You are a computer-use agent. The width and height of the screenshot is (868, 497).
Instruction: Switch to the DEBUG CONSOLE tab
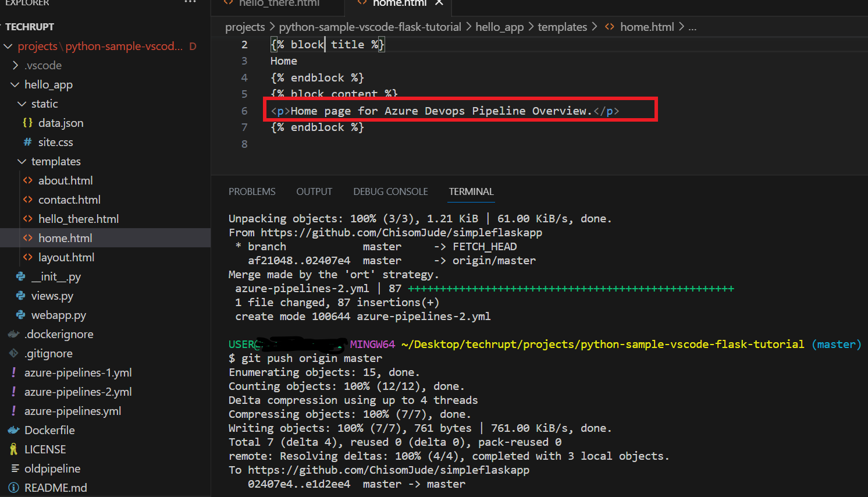point(390,191)
